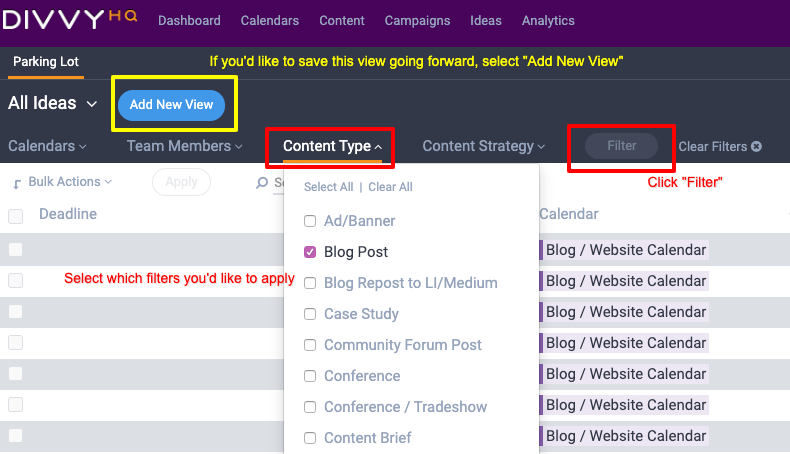Enable the Conference / Tradeshow checkbox

310,407
